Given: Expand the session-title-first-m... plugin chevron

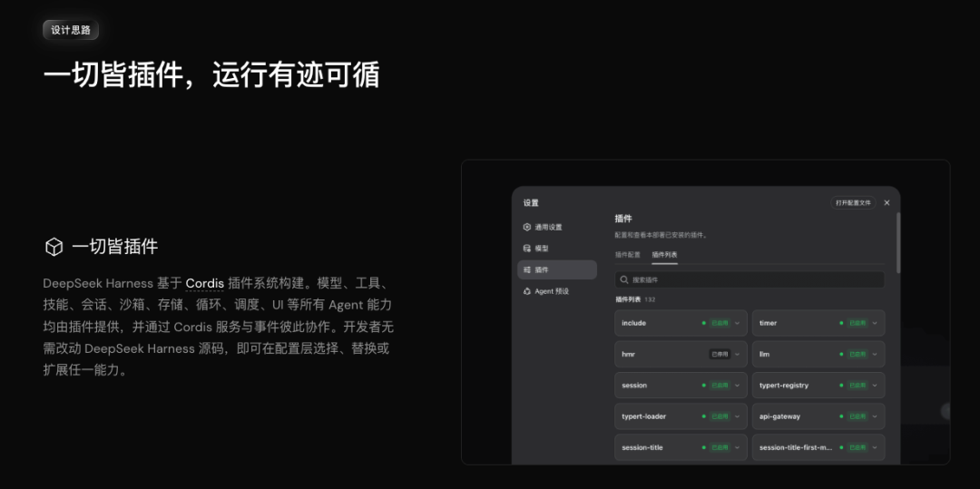Looking at the screenshot, I should [875, 448].
